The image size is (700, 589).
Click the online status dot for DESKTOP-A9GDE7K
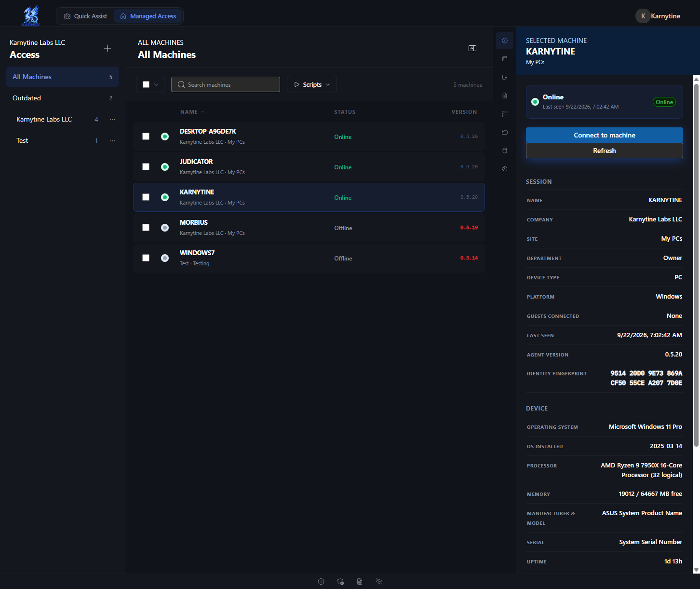click(165, 137)
